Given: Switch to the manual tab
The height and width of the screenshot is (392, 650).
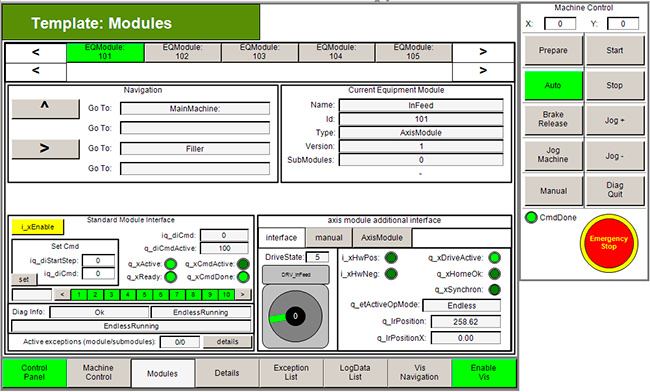Looking at the screenshot, I should 329,238.
